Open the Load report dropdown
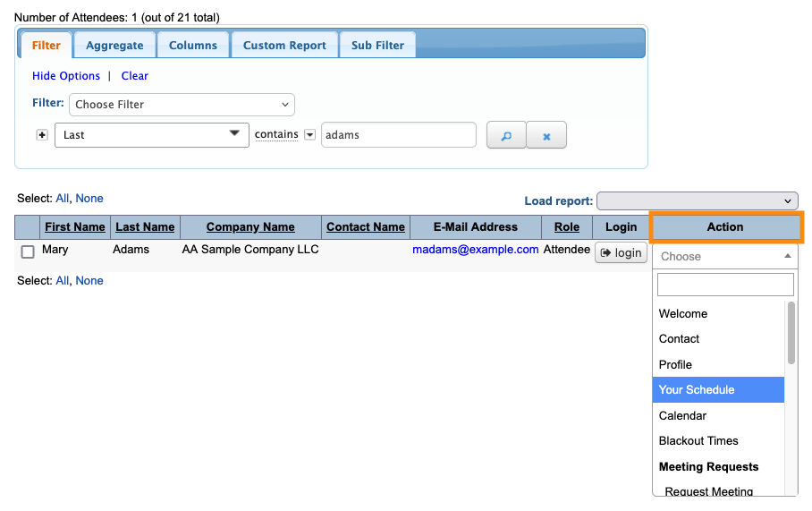The width and height of the screenshot is (812, 511). point(697,200)
